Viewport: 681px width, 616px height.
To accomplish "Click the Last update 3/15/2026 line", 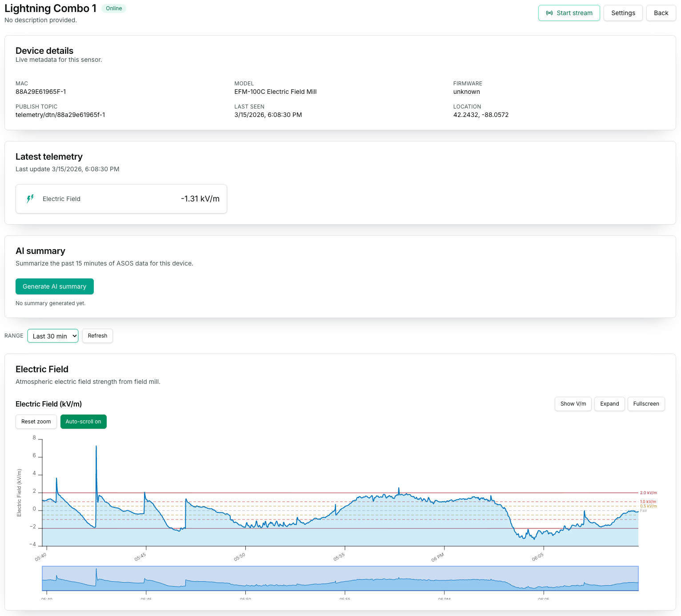I will (x=68, y=169).
